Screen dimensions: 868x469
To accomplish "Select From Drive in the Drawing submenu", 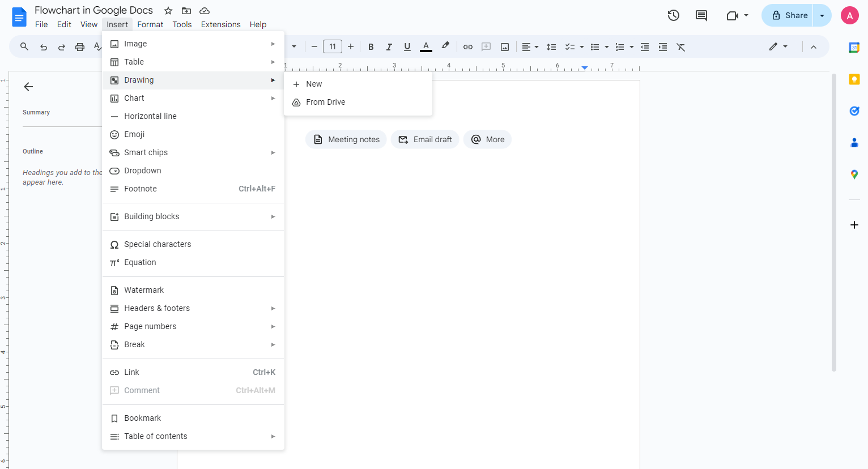I will 325,102.
